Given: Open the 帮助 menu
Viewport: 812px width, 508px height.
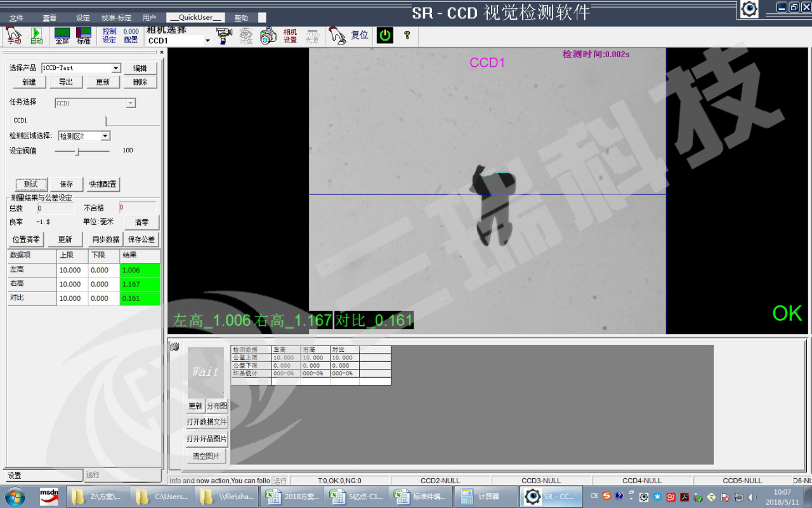Looking at the screenshot, I should click(241, 18).
